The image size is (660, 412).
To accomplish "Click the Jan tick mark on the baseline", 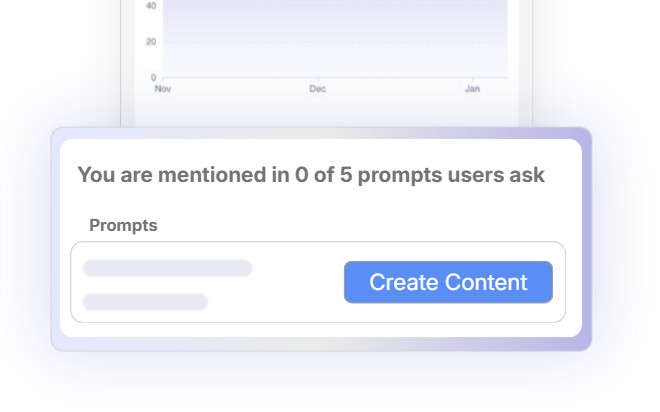I will pyautogui.click(x=473, y=79).
